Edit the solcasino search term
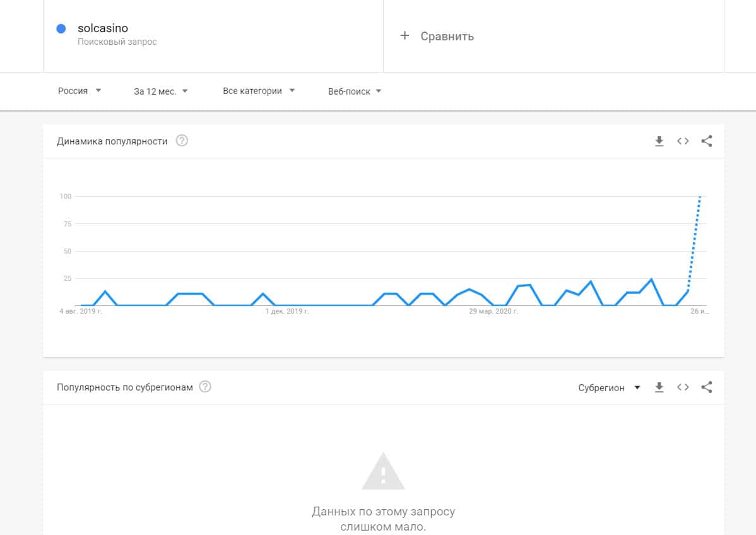The image size is (756, 535). (x=103, y=28)
